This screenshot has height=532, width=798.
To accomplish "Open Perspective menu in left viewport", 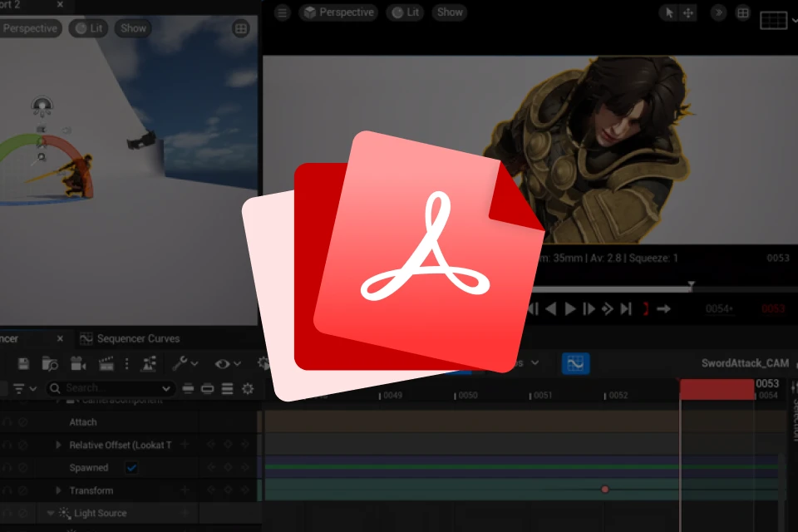I will (30, 28).
